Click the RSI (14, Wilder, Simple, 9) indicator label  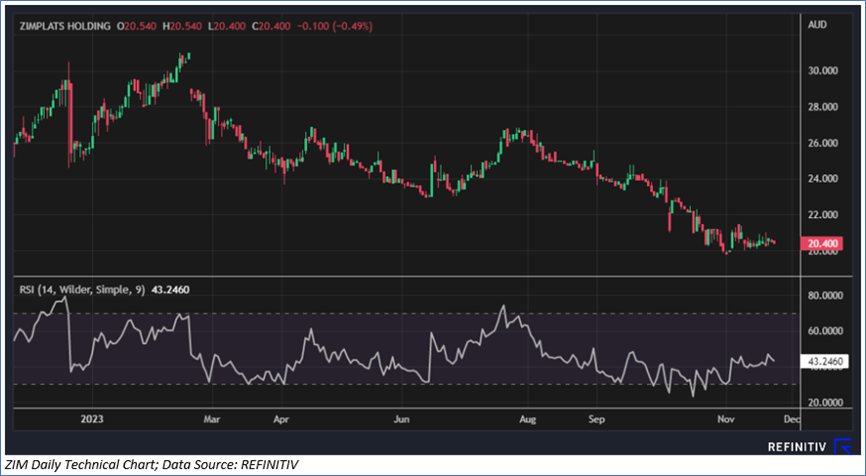(x=81, y=289)
